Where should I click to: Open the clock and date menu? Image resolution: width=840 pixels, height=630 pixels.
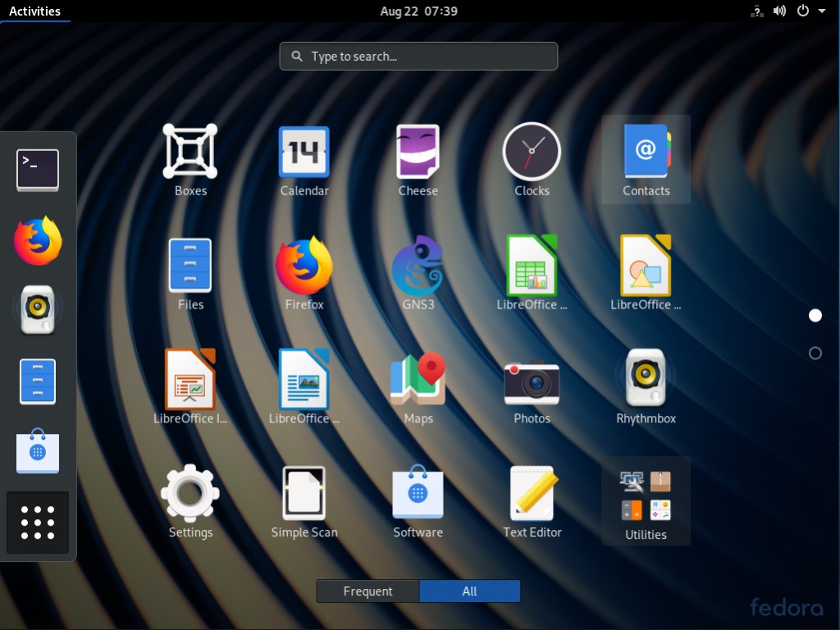[x=418, y=11]
